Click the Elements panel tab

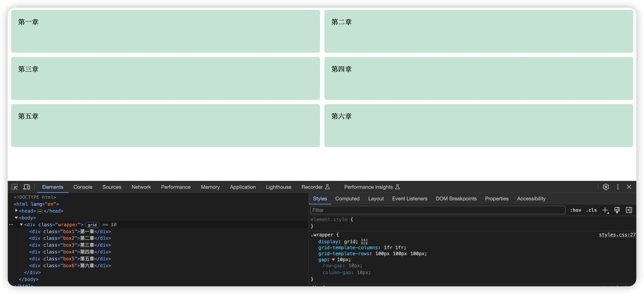click(53, 187)
